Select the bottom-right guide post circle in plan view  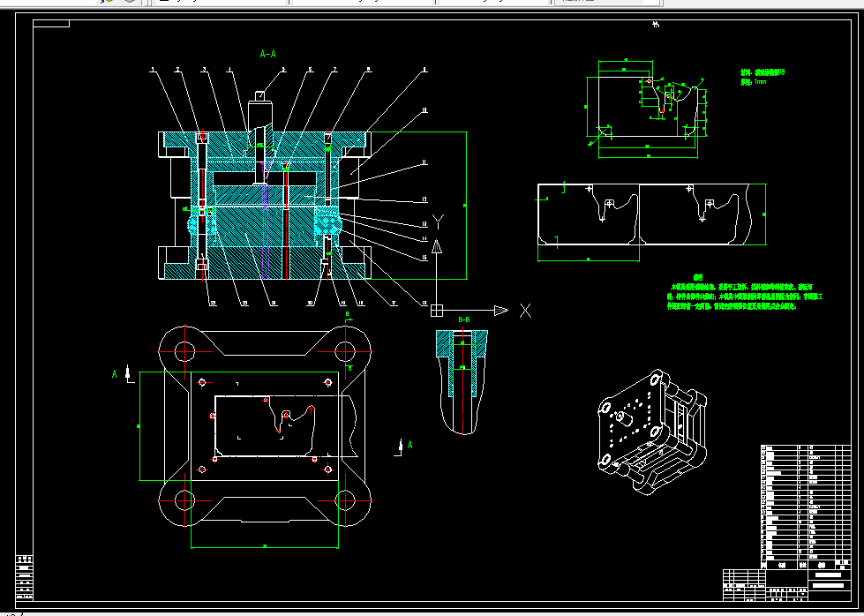[x=345, y=500]
